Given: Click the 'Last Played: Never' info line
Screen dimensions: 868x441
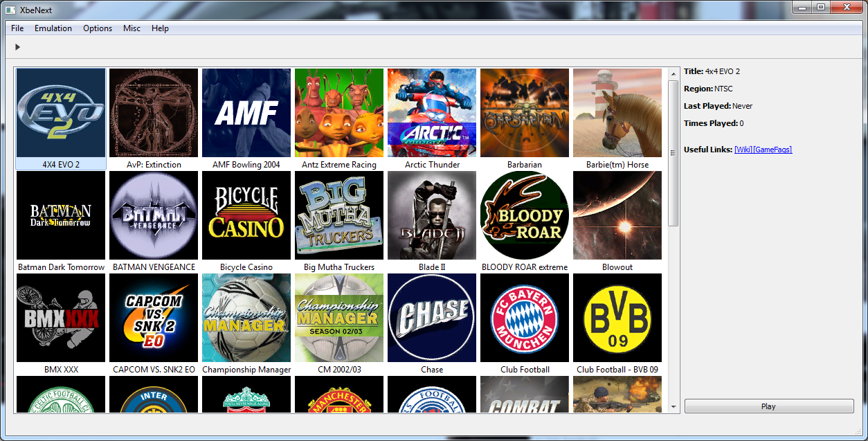Looking at the screenshot, I should 718,106.
